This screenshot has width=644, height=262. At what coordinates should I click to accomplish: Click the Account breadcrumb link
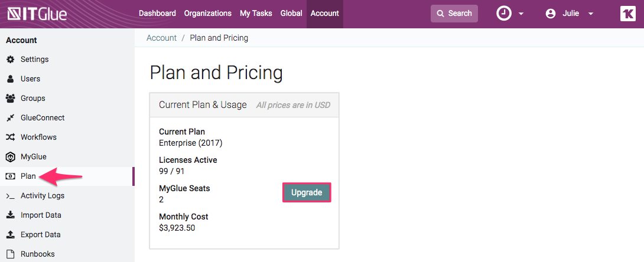point(161,38)
